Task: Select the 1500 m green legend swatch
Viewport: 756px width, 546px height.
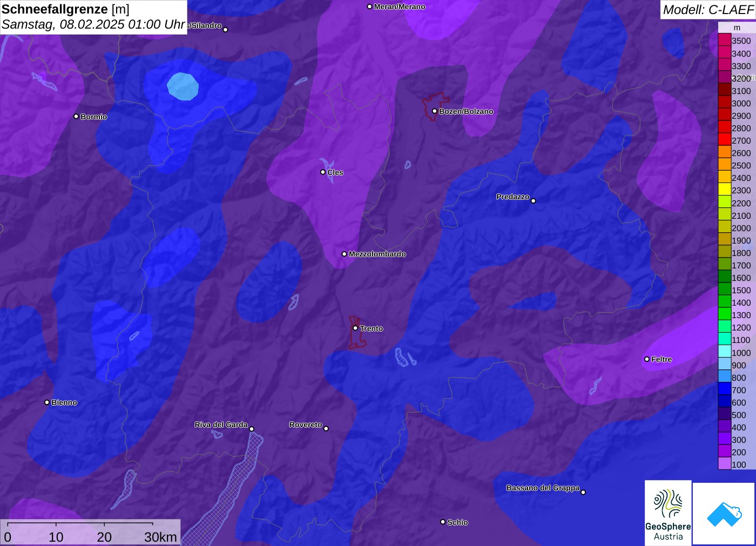Action: [725, 290]
